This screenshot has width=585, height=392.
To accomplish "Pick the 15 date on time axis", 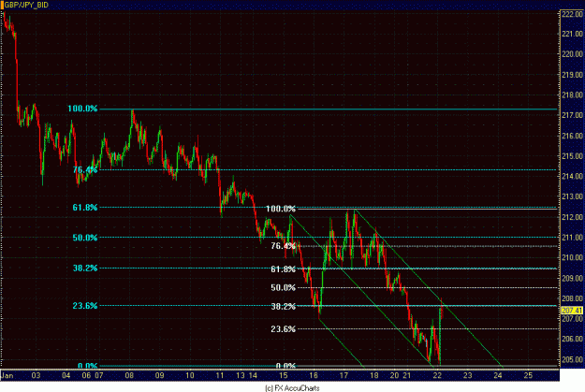I will (284, 375).
